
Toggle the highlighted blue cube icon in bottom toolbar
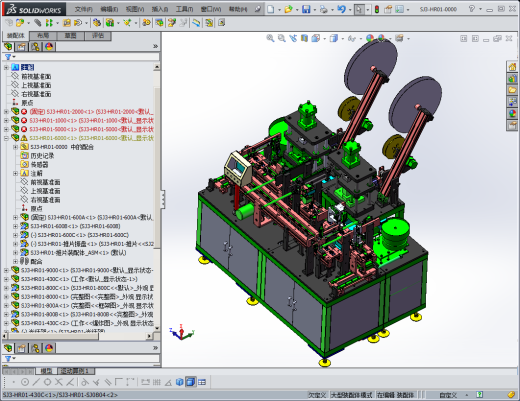pyautogui.click(x=191, y=382)
